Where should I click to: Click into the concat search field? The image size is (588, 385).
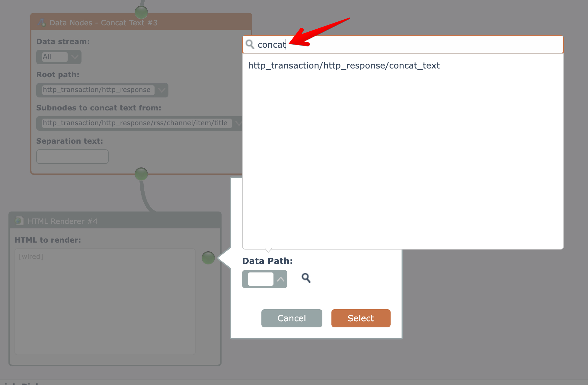(x=407, y=45)
